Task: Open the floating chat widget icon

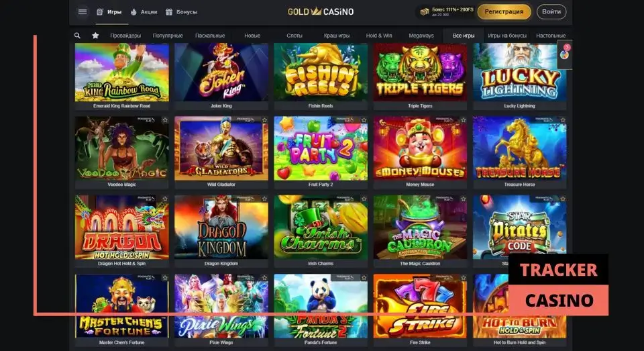Action: tap(565, 52)
